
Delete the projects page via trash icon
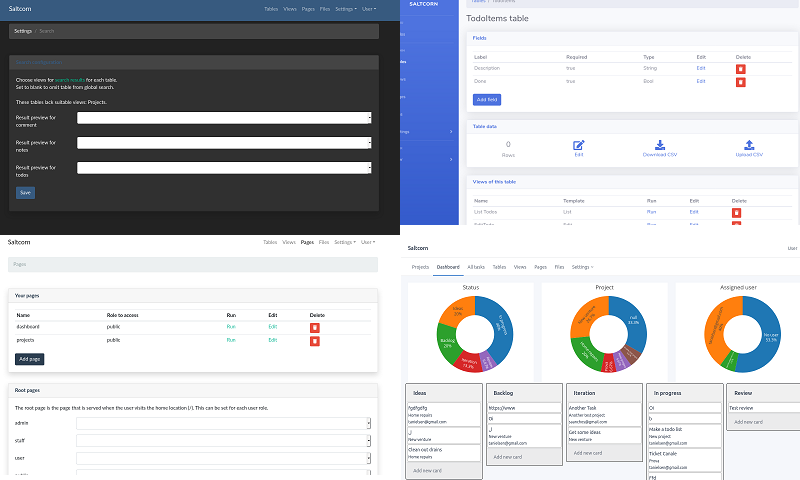(x=314, y=341)
